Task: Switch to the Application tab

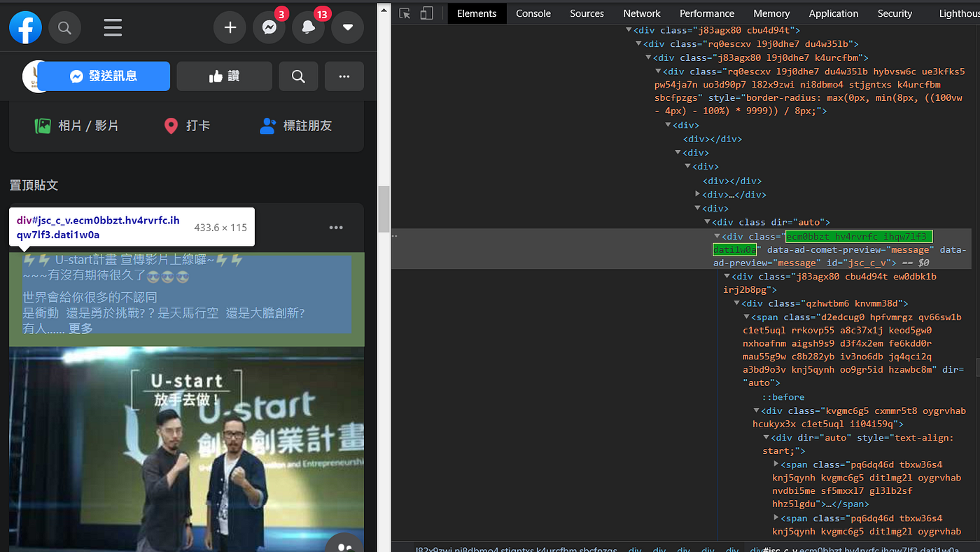Action: (833, 13)
